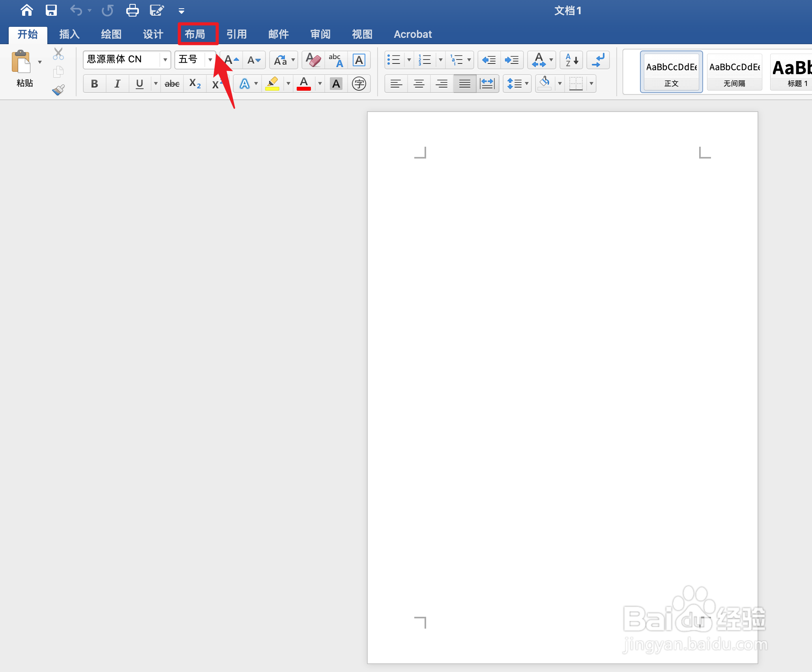Enable Strikethrough text formatting
812x672 pixels.
[172, 84]
